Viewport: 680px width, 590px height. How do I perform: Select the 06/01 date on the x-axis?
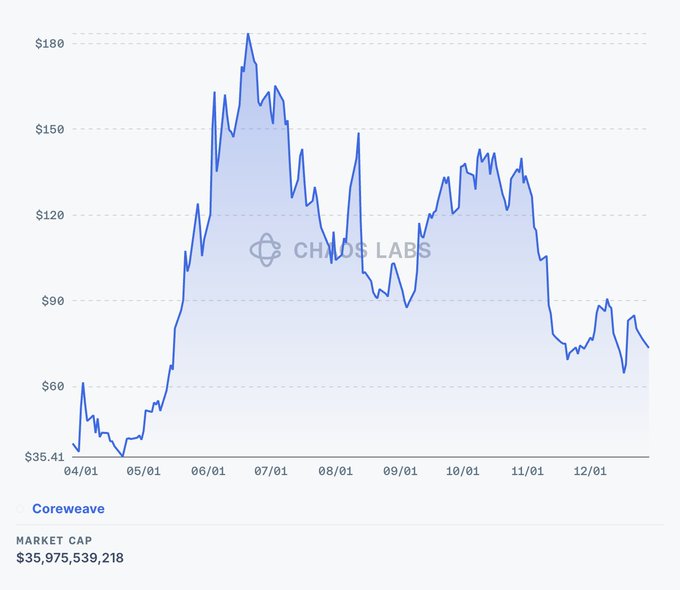pos(208,471)
